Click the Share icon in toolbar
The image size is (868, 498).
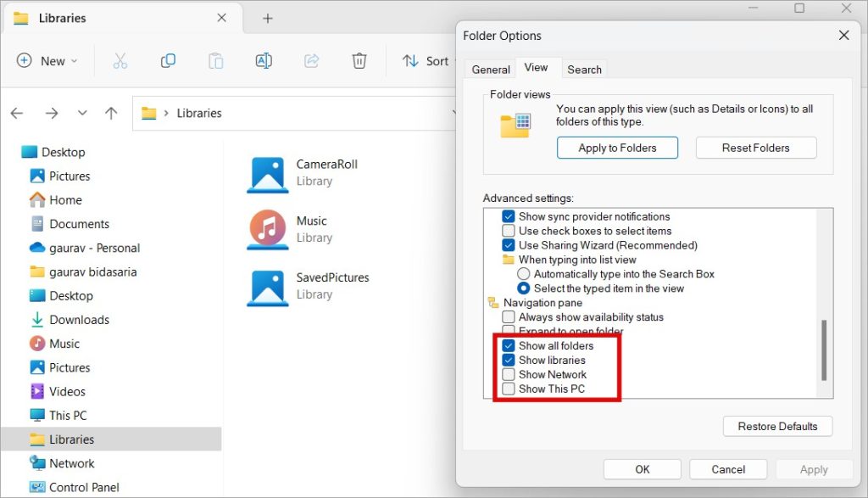point(311,61)
